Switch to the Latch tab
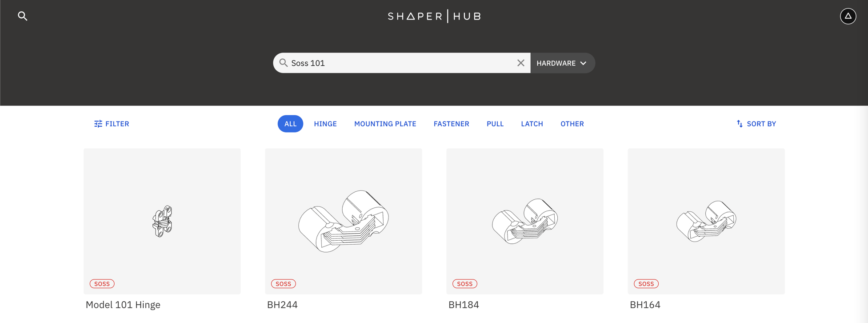Viewport: 868px width, 323px height. tap(532, 124)
